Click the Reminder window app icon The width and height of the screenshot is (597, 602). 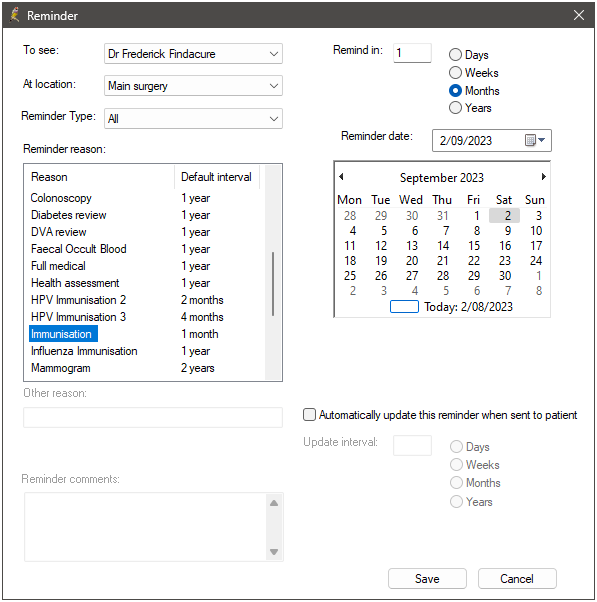pyautogui.click(x=15, y=15)
